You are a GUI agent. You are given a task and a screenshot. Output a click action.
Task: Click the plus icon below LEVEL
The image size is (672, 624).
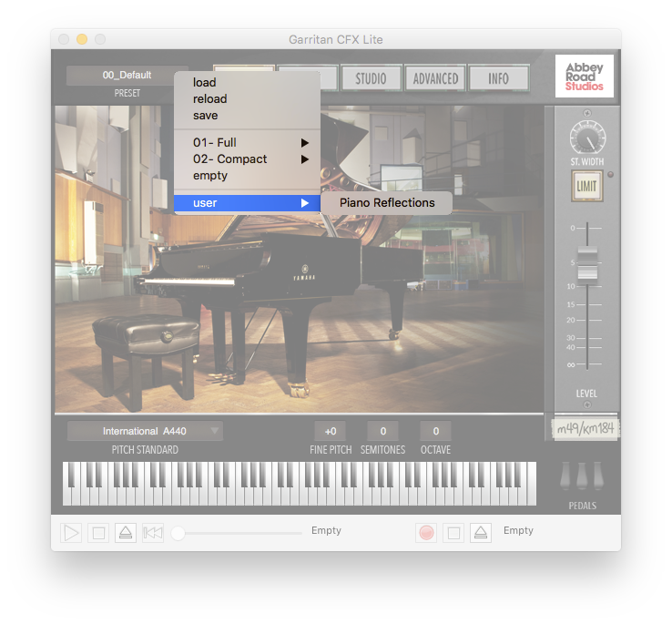coord(587,404)
